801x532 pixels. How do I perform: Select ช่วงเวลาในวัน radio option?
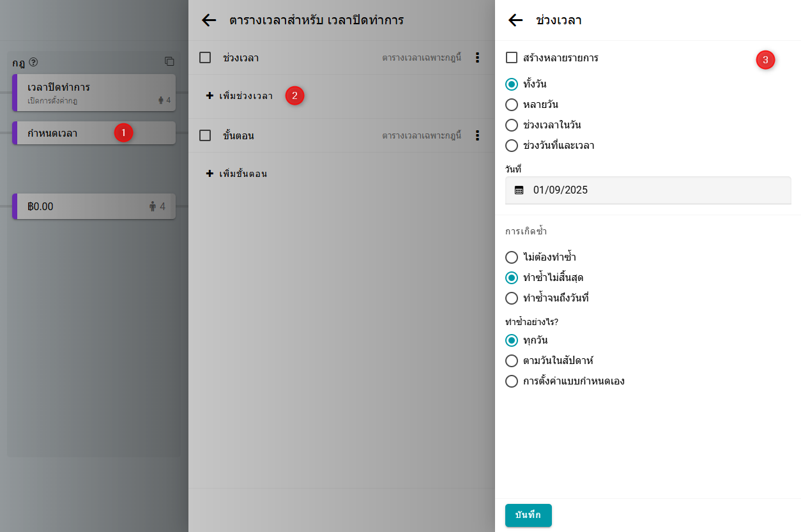[x=512, y=125]
